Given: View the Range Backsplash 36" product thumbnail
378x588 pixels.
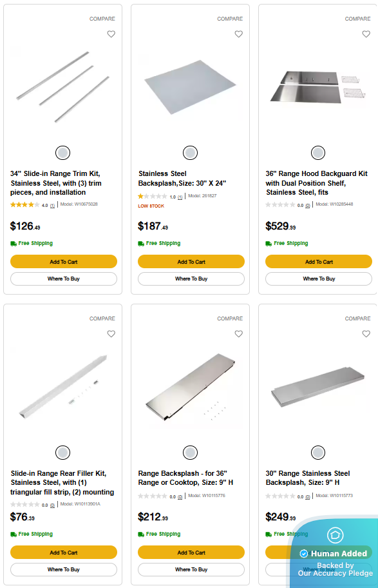Looking at the screenshot, I should click(191, 387).
